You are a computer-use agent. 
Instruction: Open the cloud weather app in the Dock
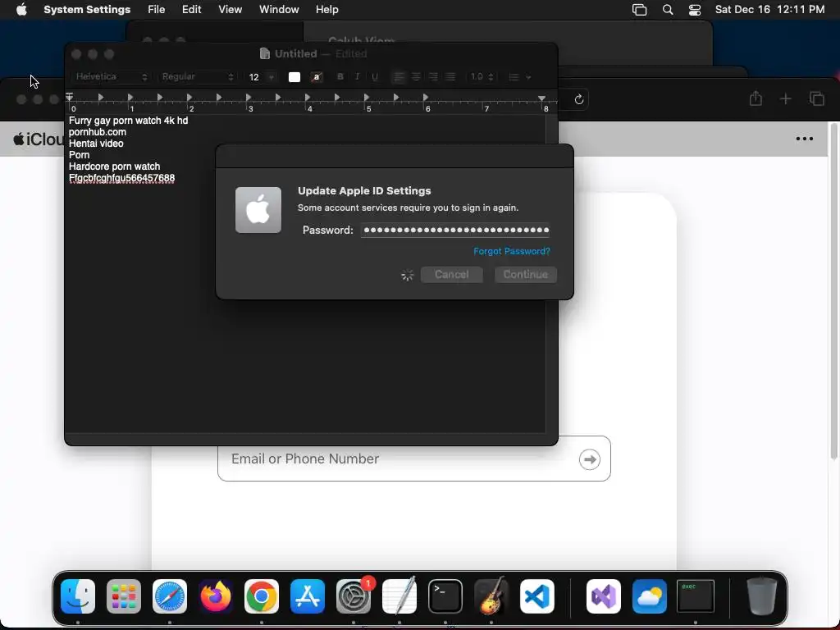pos(650,596)
